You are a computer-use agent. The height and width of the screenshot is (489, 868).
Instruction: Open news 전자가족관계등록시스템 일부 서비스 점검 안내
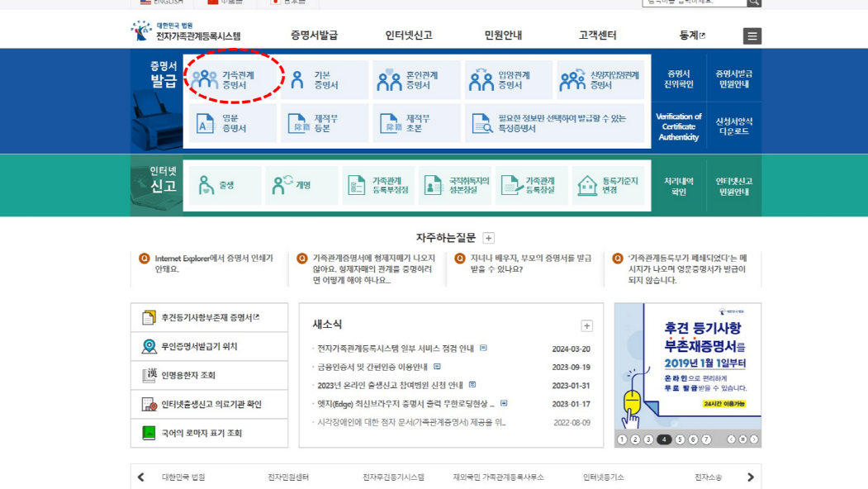[396, 349]
